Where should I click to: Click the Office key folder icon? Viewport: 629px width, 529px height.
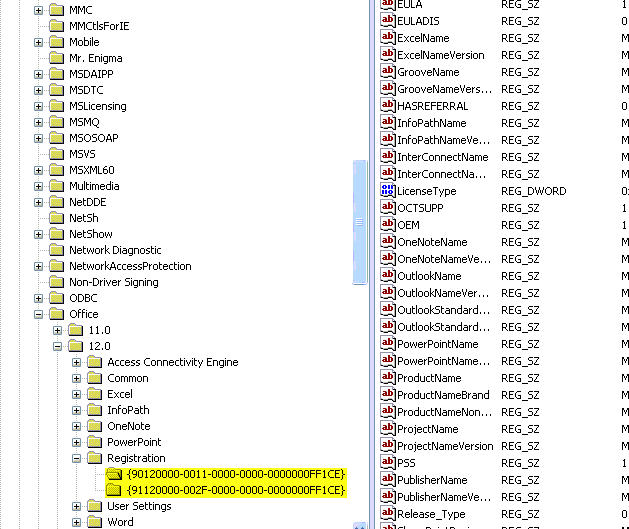click(57, 314)
